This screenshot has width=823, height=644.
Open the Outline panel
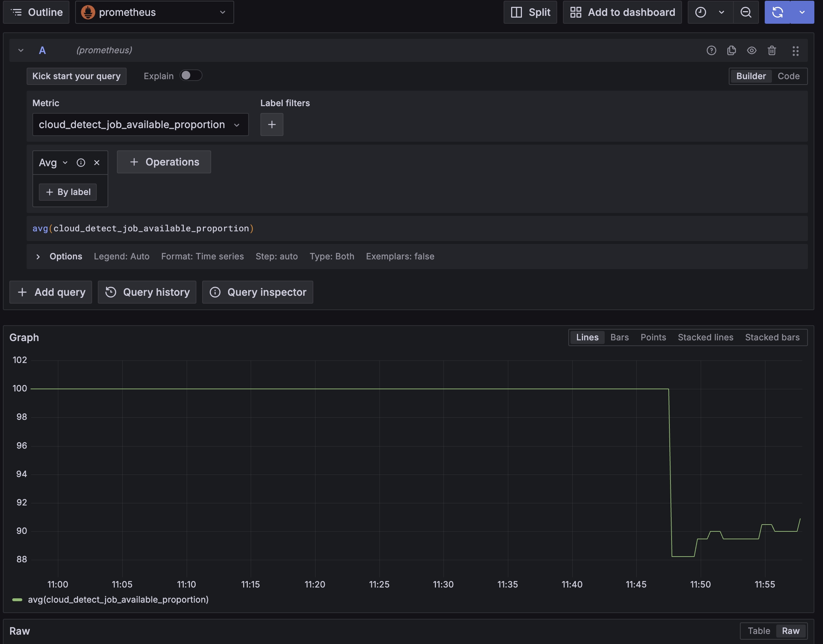pyautogui.click(x=36, y=13)
